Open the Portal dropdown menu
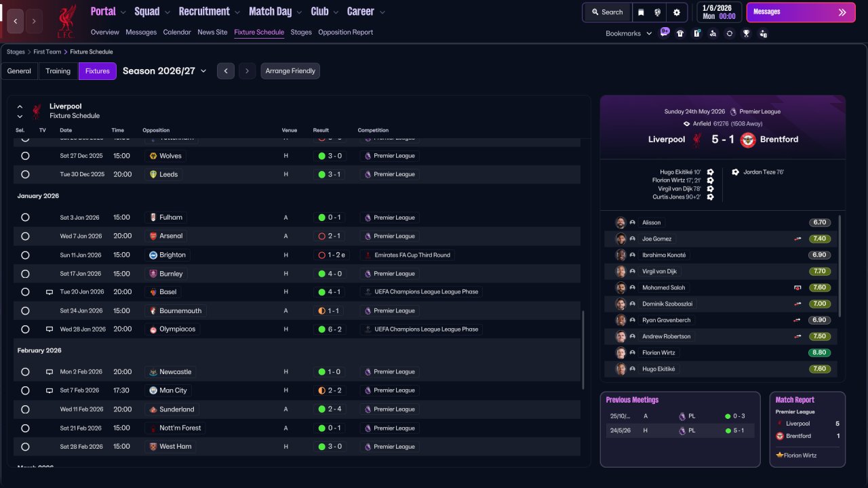This screenshot has width=868, height=488. (108, 12)
